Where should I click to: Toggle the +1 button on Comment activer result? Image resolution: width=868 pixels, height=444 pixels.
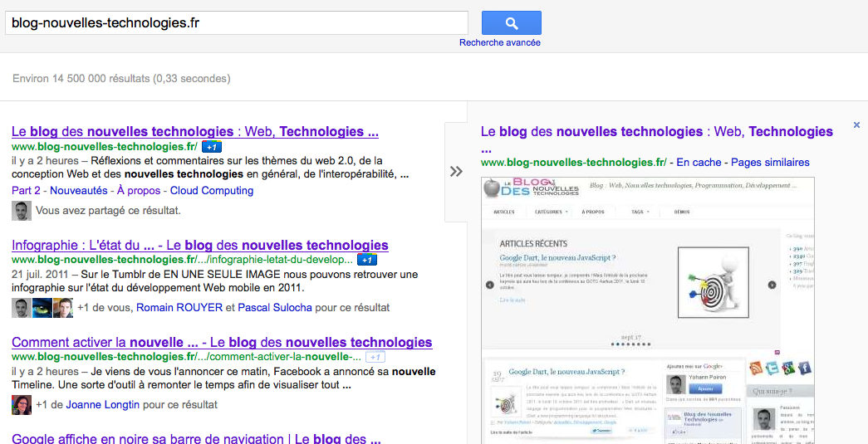tap(375, 357)
